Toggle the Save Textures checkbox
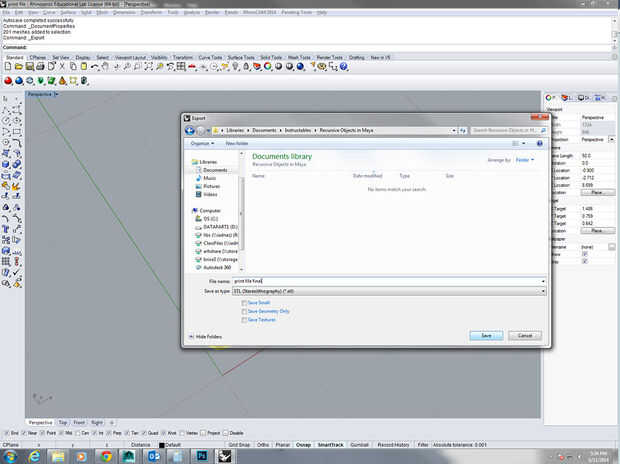The height and width of the screenshot is (464, 620). pyautogui.click(x=244, y=320)
